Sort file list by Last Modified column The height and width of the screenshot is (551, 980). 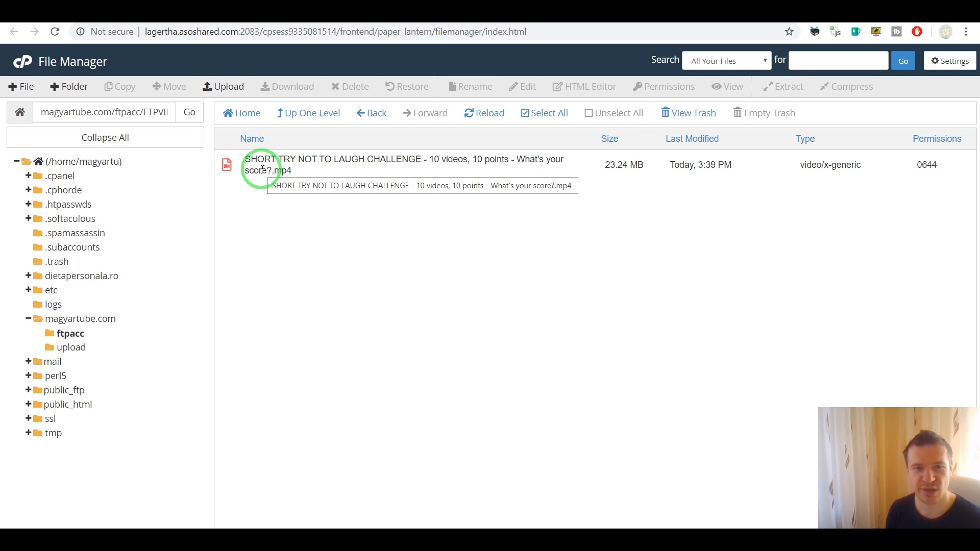[692, 139]
